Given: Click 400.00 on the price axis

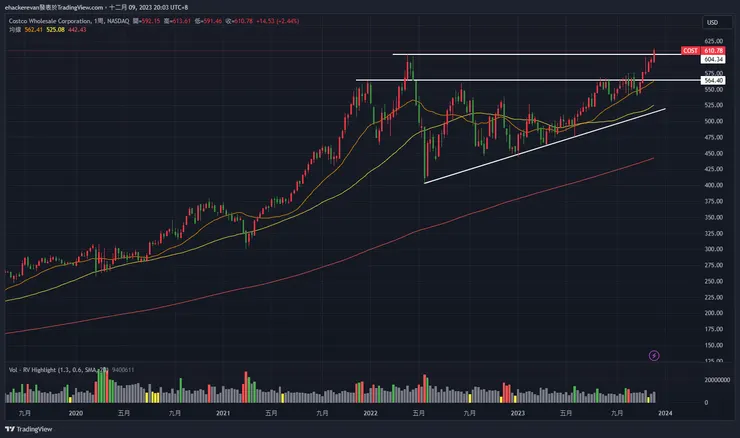Looking at the screenshot, I should (x=713, y=185).
